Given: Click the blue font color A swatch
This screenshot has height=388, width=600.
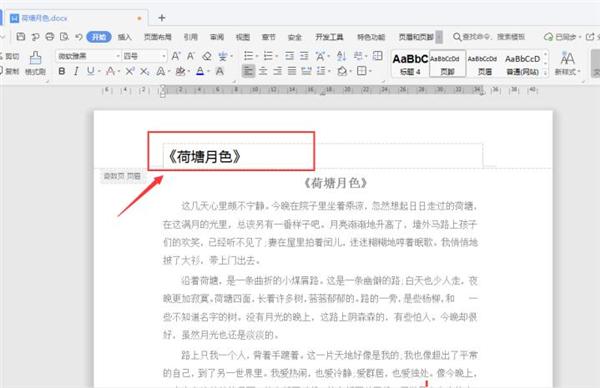Looking at the screenshot, I should coord(200,71).
